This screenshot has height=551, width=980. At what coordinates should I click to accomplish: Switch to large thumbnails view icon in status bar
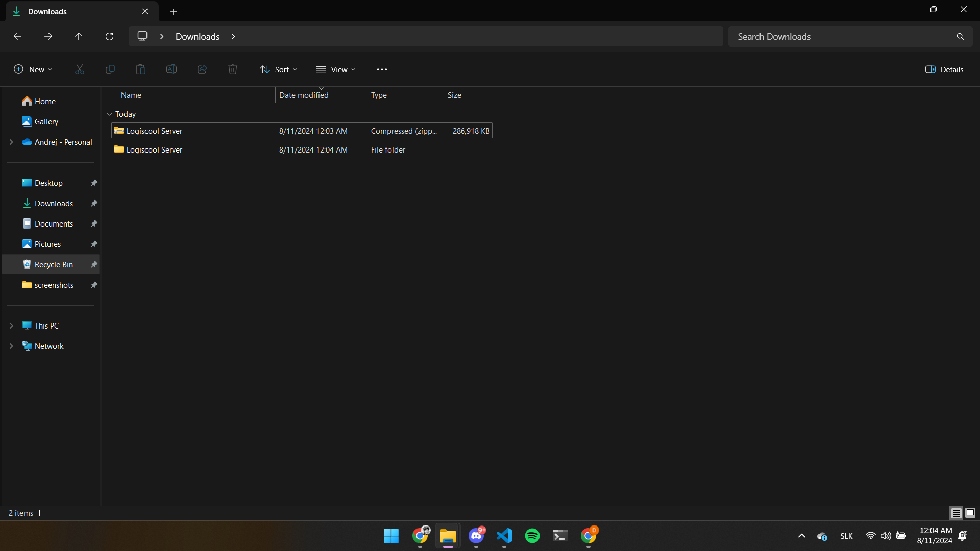(970, 513)
